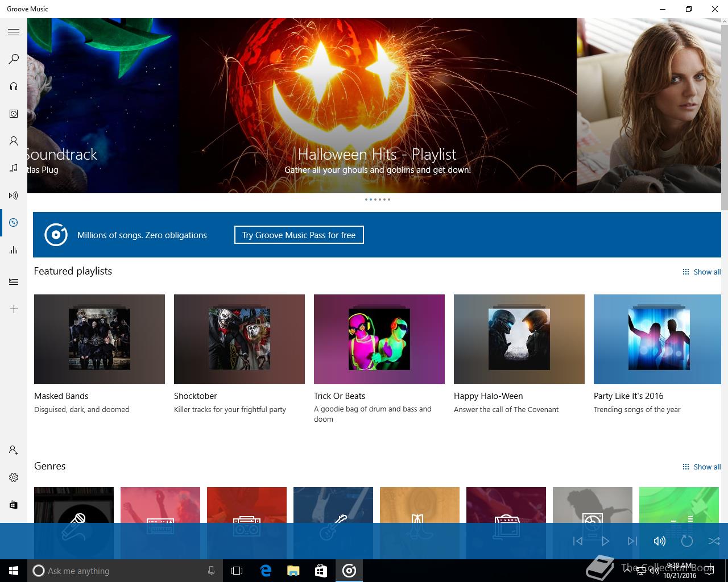Open the hamburger navigation menu

tap(14, 32)
